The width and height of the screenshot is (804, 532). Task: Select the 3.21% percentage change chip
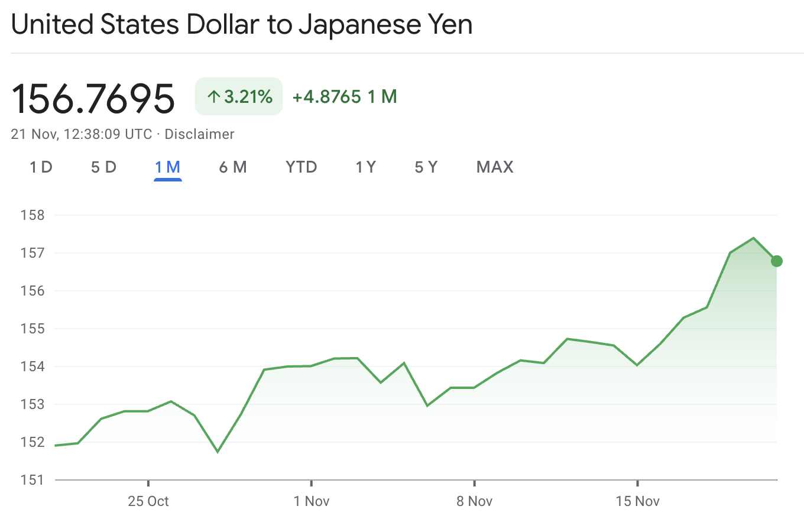click(x=238, y=96)
